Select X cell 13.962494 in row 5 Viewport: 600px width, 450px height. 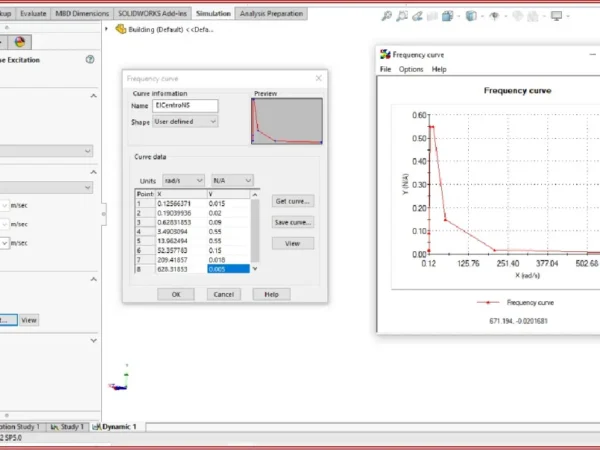click(181, 241)
